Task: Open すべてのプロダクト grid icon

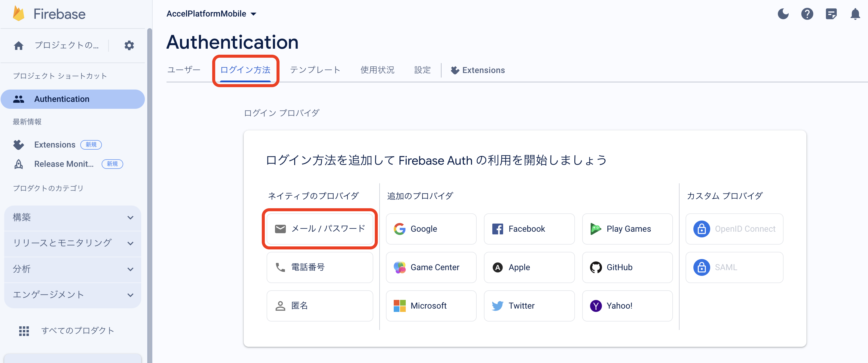Action: pos(24,331)
